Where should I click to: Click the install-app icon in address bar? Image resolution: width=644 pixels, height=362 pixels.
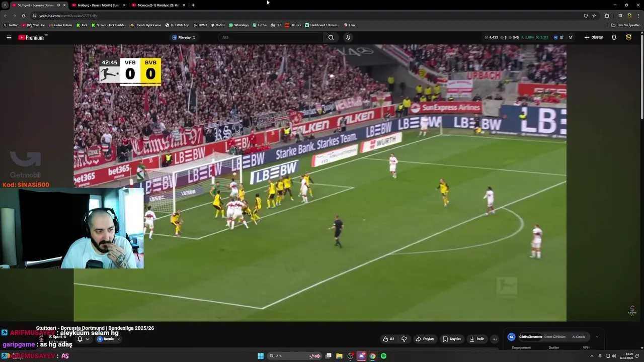pyautogui.click(x=586, y=16)
